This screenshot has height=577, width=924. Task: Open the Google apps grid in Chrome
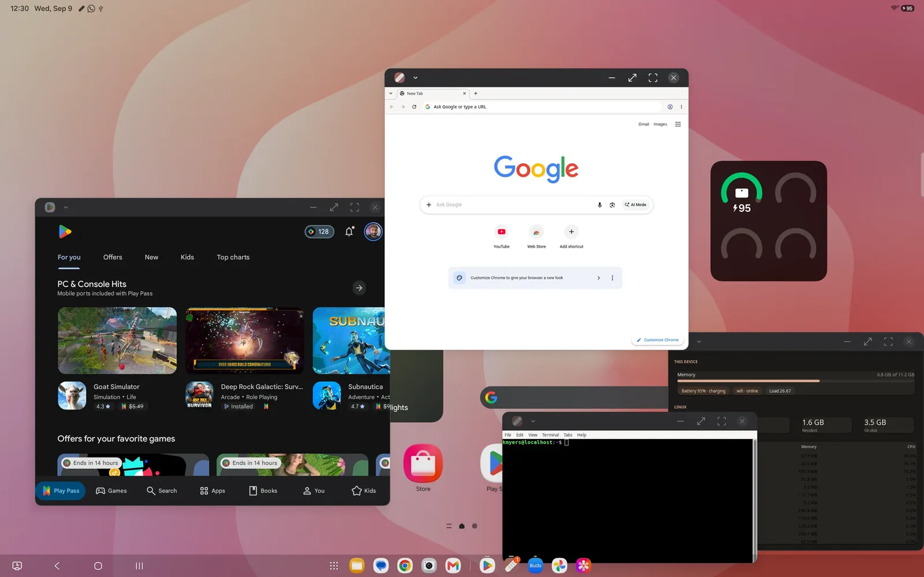tap(678, 124)
